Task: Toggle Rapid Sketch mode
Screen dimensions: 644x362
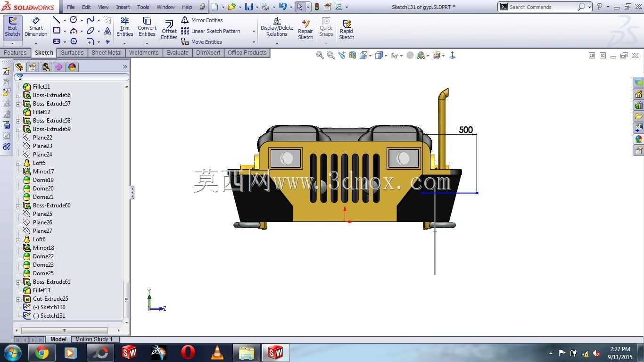Action: click(x=347, y=30)
